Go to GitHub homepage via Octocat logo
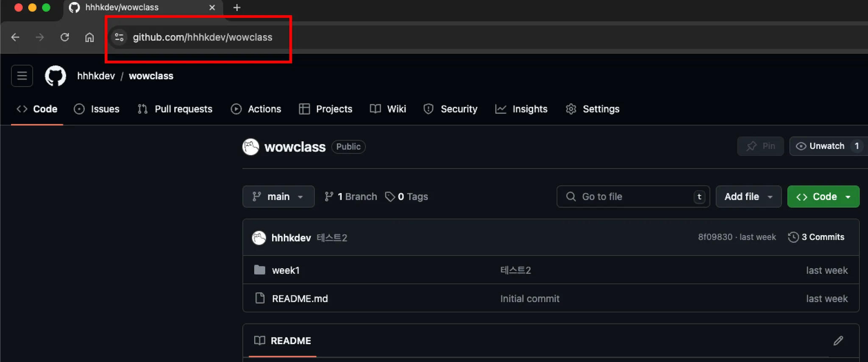The height and width of the screenshot is (362, 868). coord(56,76)
